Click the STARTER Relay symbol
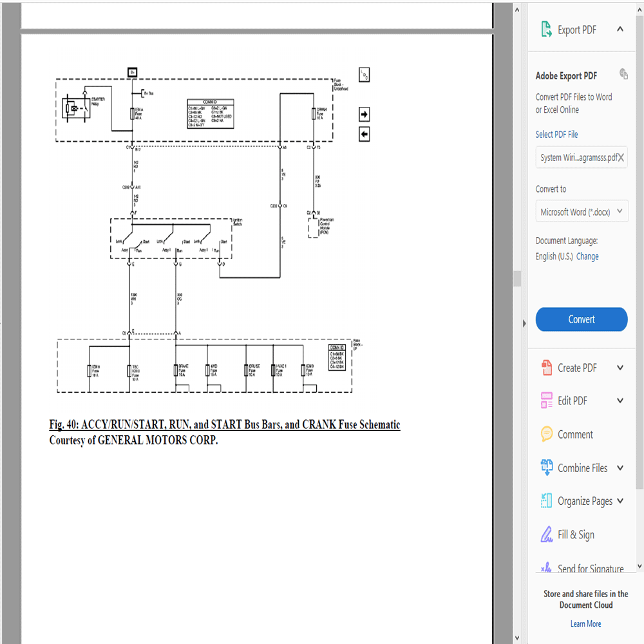 75,108
